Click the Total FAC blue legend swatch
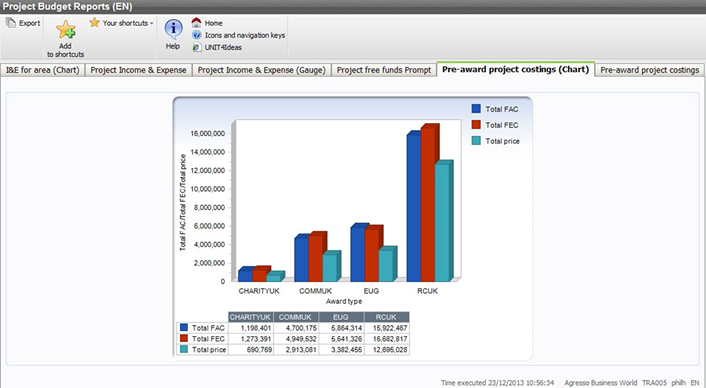 [x=476, y=108]
